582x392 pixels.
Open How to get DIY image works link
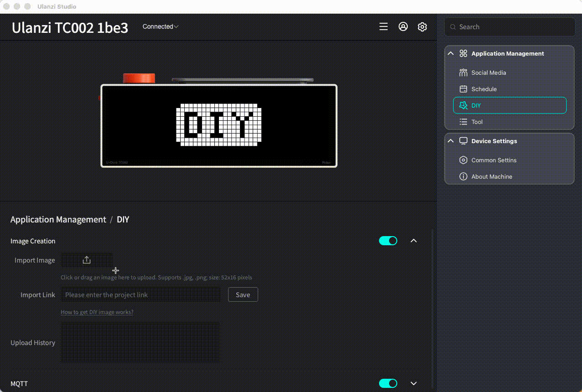click(x=97, y=312)
